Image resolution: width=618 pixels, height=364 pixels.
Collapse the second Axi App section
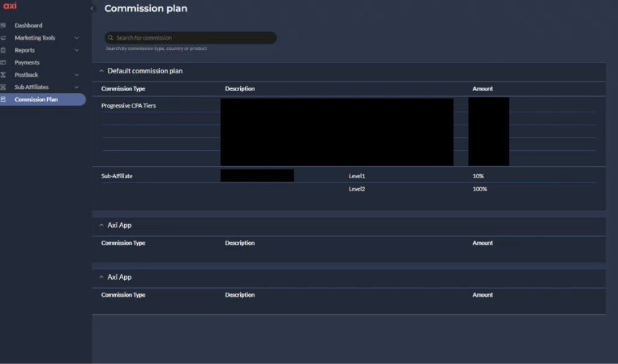coord(102,277)
